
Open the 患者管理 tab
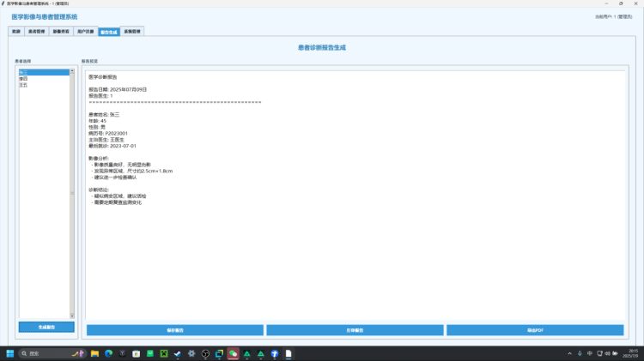(x=36, y=32)
